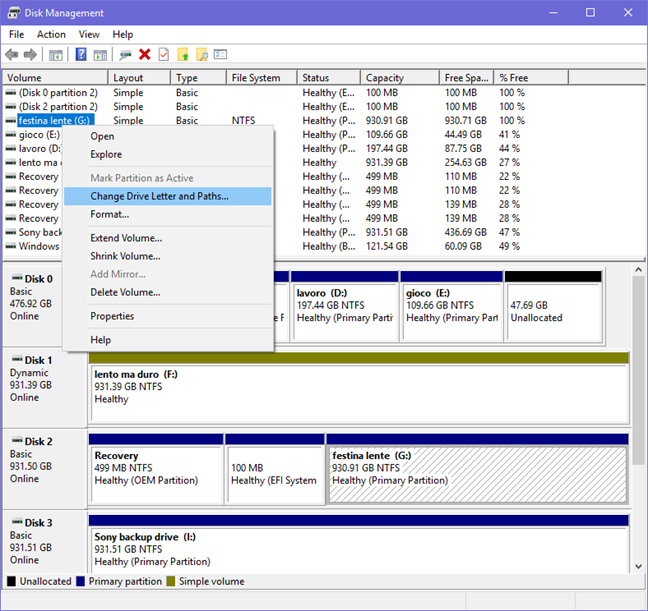
Task: Select festina lente (G:) partition block on Disk 2
Action: pos(477,469)
